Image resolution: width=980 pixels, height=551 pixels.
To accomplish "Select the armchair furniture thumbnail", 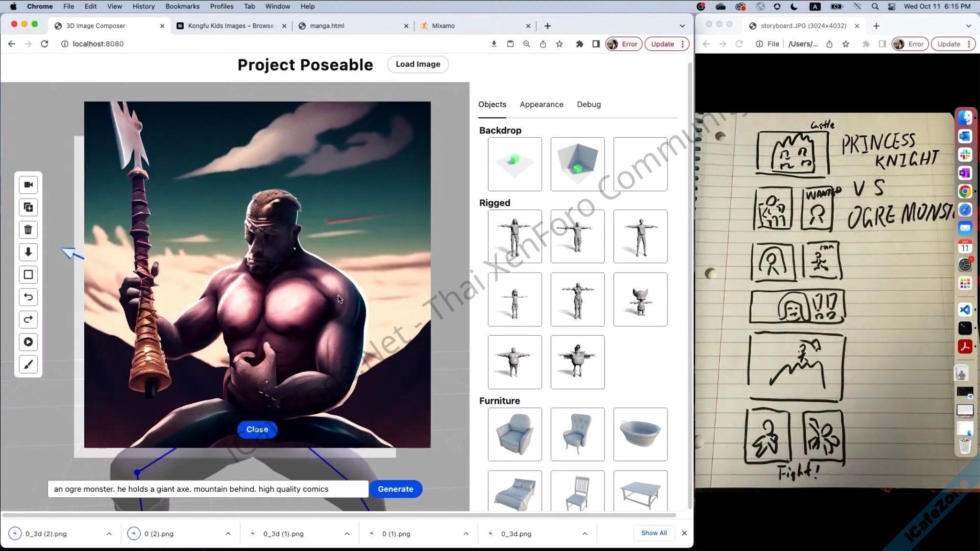I will 514,434.
